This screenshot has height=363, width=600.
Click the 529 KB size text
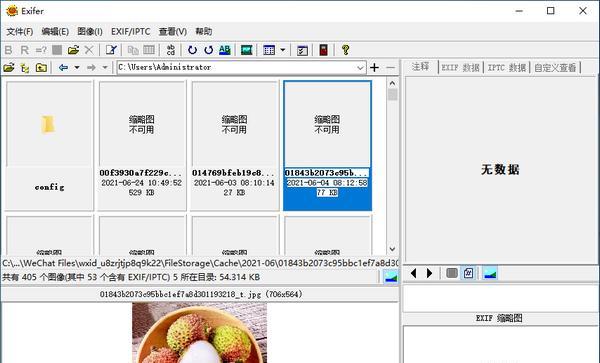(x=142, y=192)
